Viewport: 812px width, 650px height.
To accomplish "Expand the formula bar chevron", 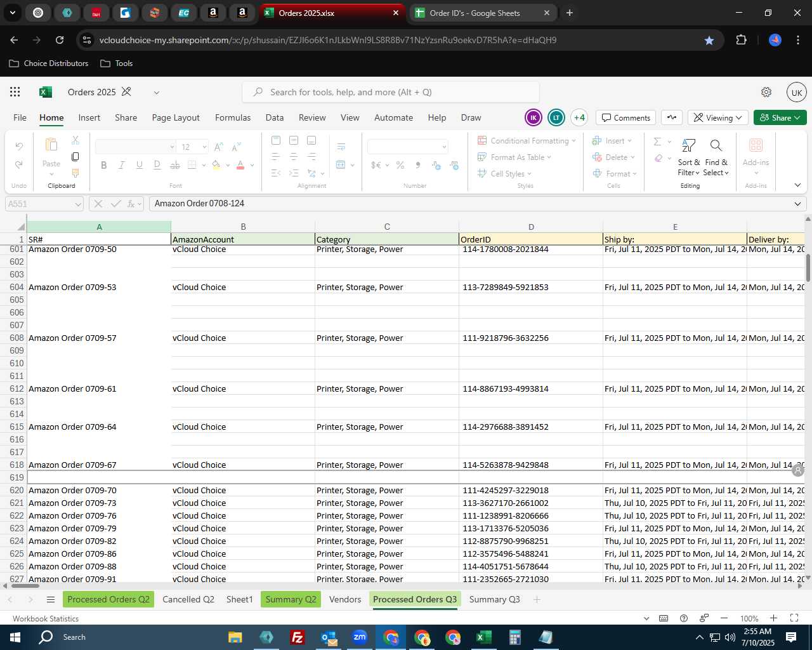I will (797, 204).
